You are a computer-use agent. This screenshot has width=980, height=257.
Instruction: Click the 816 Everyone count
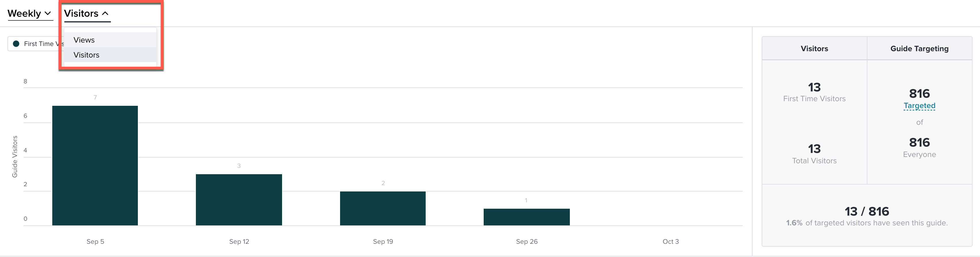pos(919,148)
